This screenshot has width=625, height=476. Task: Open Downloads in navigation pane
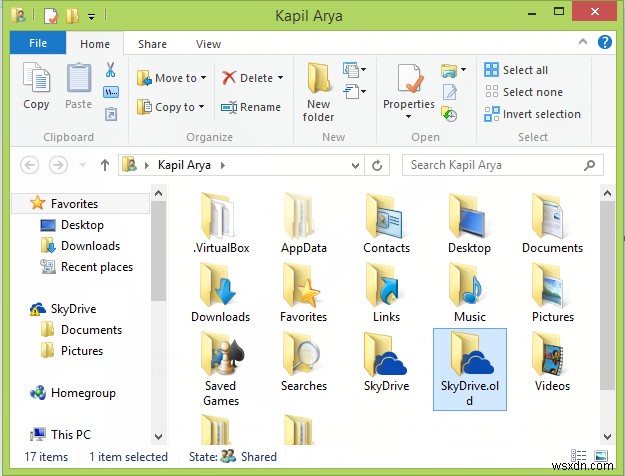click(x=81, y=246)
